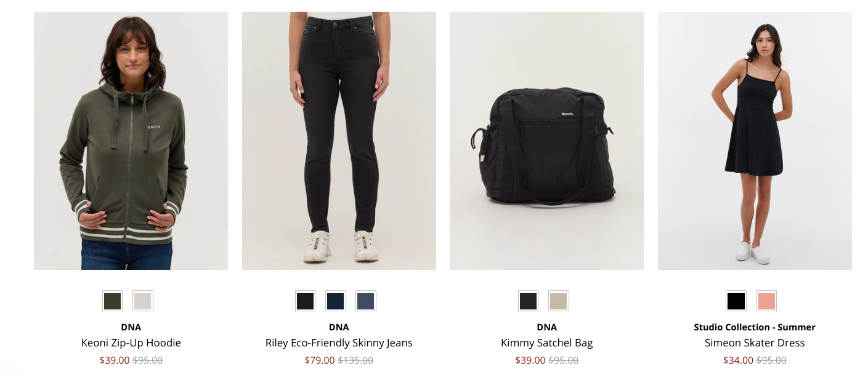Click the $34.00 sale price of Simeon Dress

click(738, 360)
